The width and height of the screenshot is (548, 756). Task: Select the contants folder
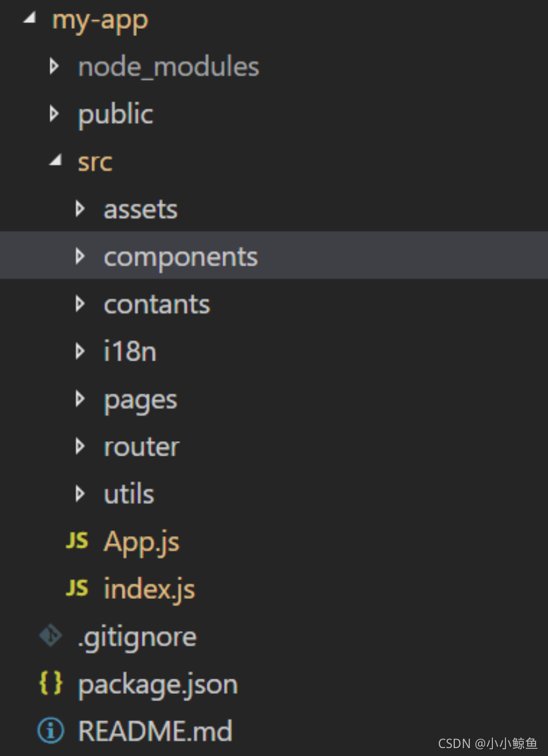156,304
